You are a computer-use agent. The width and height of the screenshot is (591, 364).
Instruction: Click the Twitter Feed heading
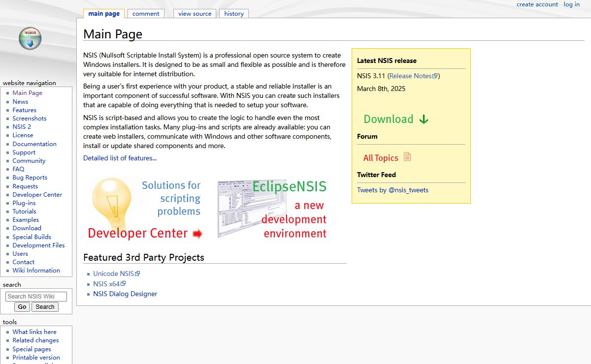[376, 175]
